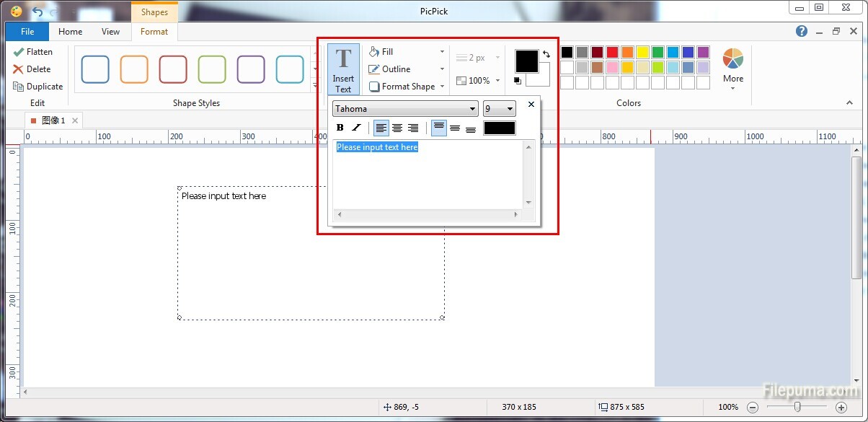The height and width of the screenshot is (422, 868).
Task: Zoom in with the plus icon
Action: pyautogui.click(x=841, y=407)
